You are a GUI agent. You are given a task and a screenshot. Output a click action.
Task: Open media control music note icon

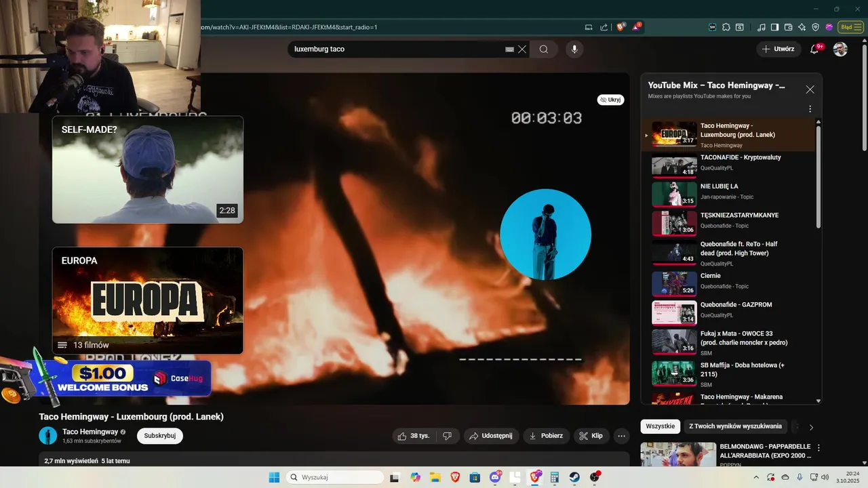coord(762,27)
